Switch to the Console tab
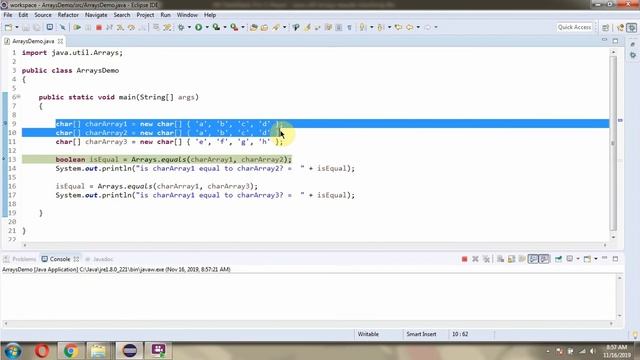The height and width of the screenshot is (360, 640). click(60, 259)
